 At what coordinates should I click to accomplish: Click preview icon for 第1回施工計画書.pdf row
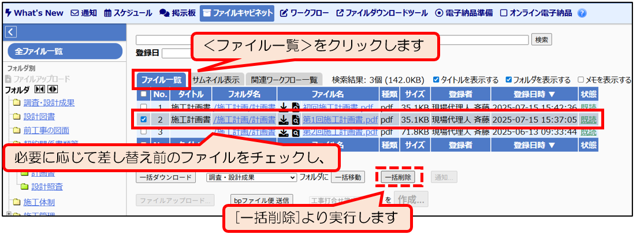pos(295,120)
